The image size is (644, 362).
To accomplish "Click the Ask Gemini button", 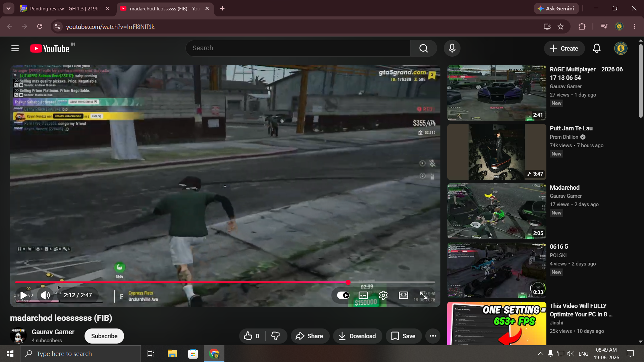I will coord(556,9).
